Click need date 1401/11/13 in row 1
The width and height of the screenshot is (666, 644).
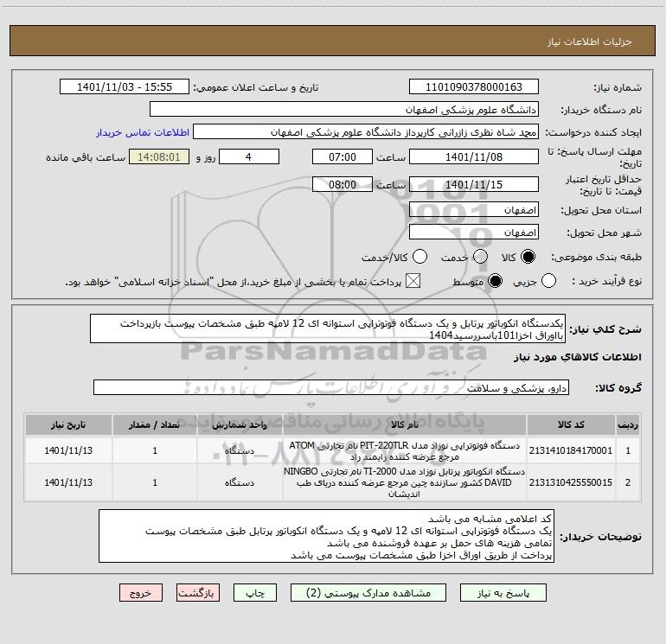click(x=68, y=450)
